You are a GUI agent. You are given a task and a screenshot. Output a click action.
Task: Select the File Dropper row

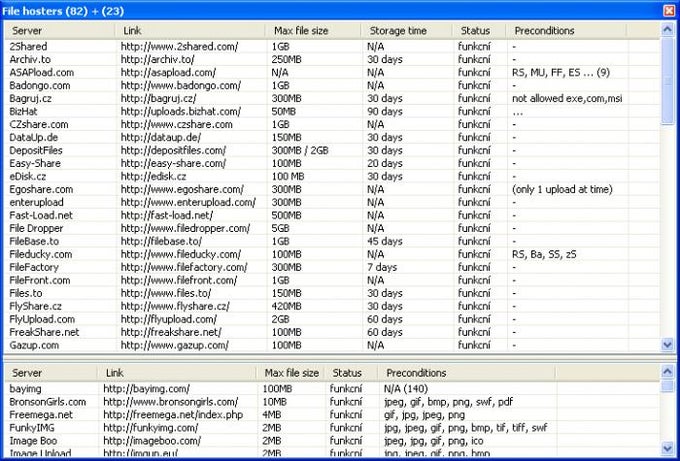(x=332, y=229)
